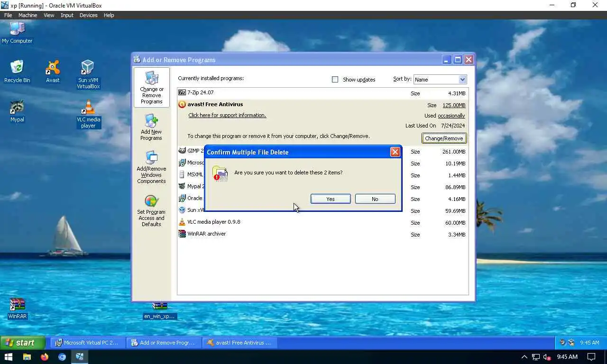This screenshot has width=607, height=364.
Task: Click the 125.00MB size value
Action: click(454, 105)
